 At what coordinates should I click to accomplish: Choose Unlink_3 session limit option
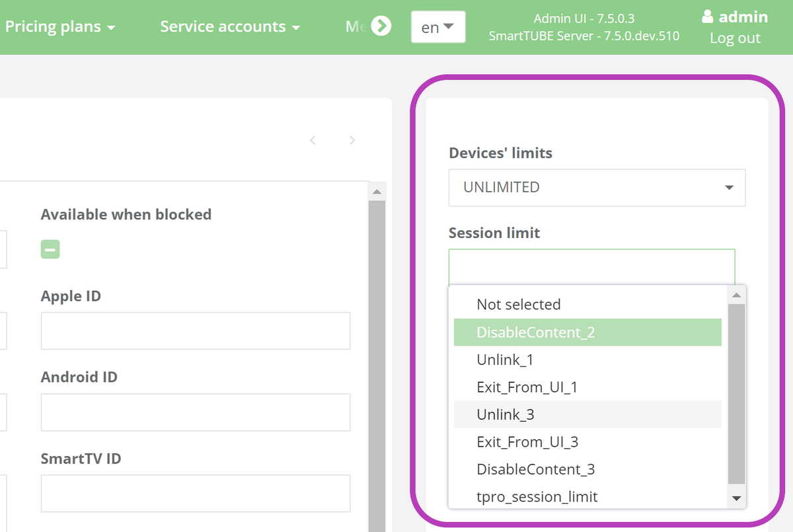587,414
